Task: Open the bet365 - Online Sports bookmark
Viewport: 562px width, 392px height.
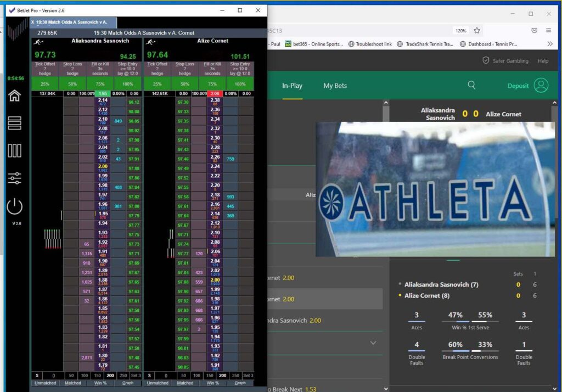Action: (313, 44)
